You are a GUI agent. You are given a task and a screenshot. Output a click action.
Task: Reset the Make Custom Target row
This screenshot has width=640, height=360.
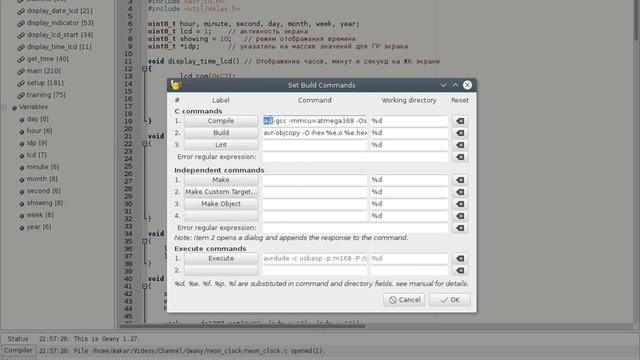click(460, 192)
